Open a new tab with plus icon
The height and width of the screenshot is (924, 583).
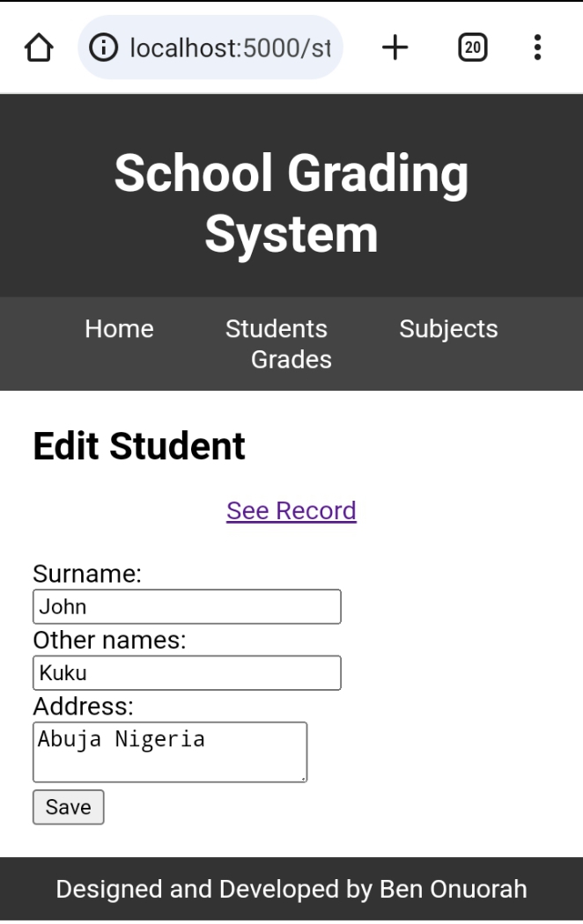pyautogui.click(x=395, y=48)
